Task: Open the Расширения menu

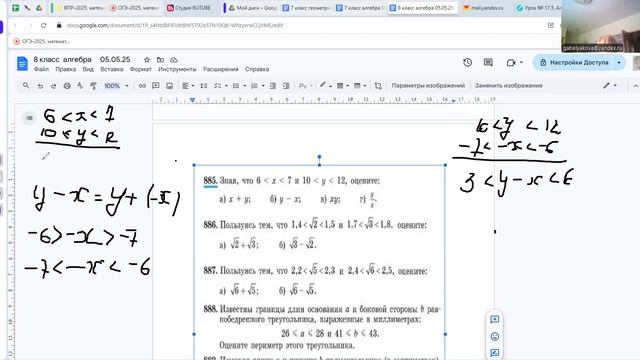Action: [220, 69]
